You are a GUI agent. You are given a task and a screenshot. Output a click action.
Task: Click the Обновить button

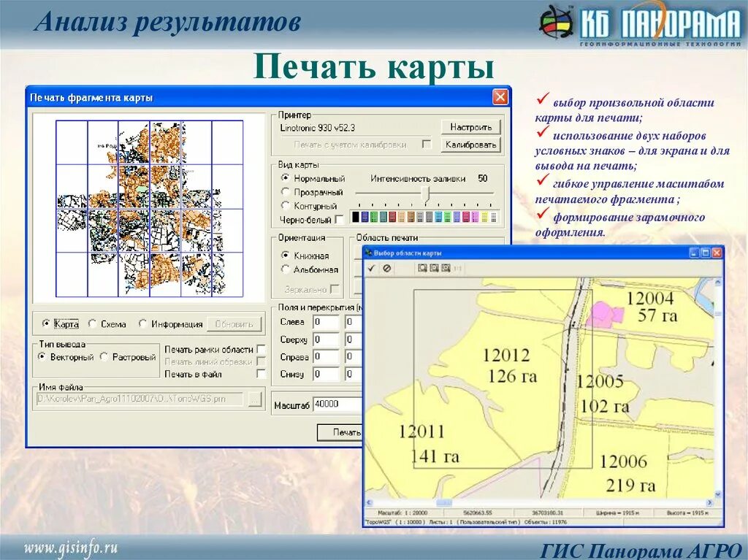click(x=234, y=324)
